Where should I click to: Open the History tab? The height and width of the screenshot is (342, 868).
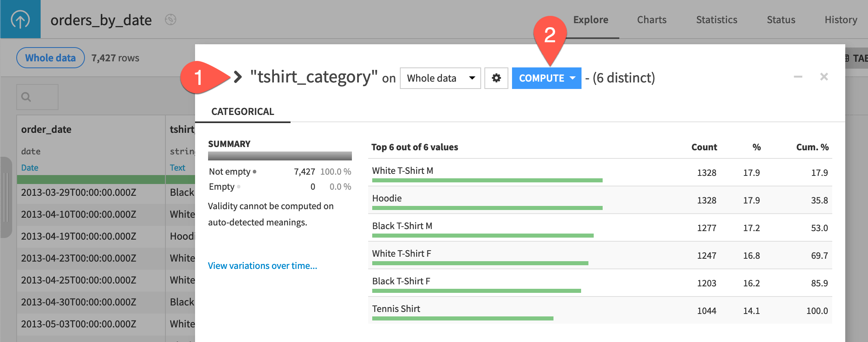coord(841,20)
